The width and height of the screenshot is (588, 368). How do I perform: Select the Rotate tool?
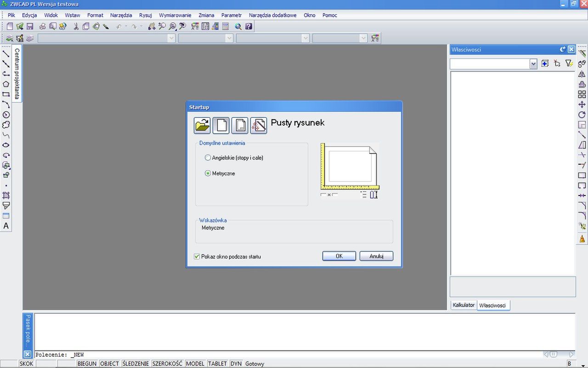(582, 115)
